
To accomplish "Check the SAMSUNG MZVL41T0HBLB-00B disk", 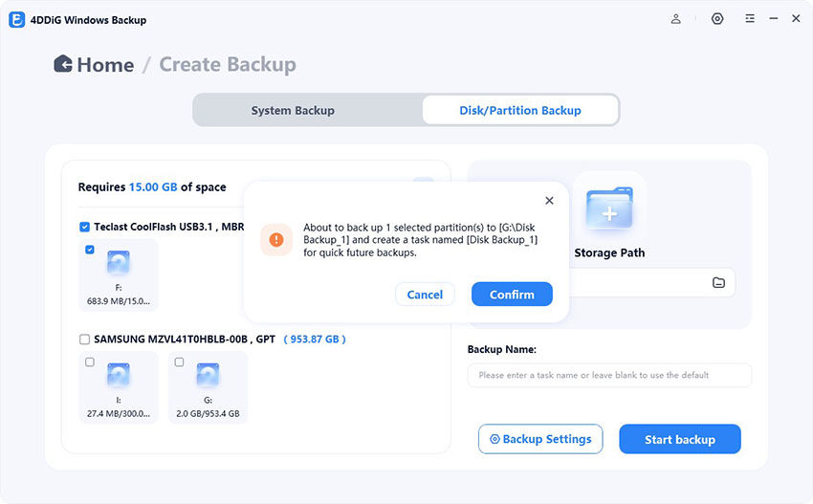I will pyautogui.click(x=85, y=339).
